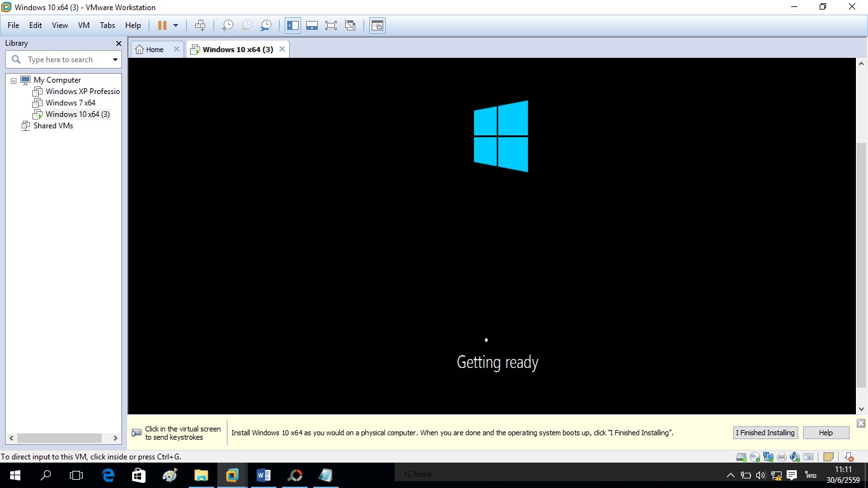Click inside the virtual machine screen

click(492, 236)
